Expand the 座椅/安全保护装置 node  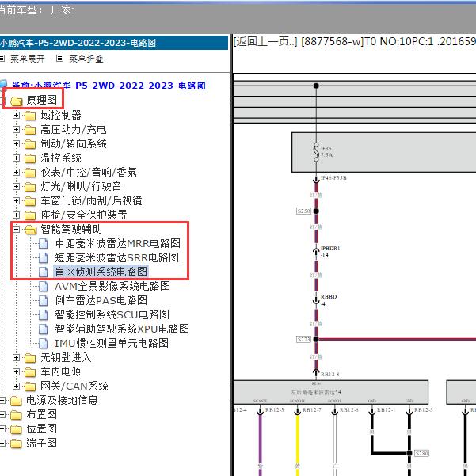16,215
